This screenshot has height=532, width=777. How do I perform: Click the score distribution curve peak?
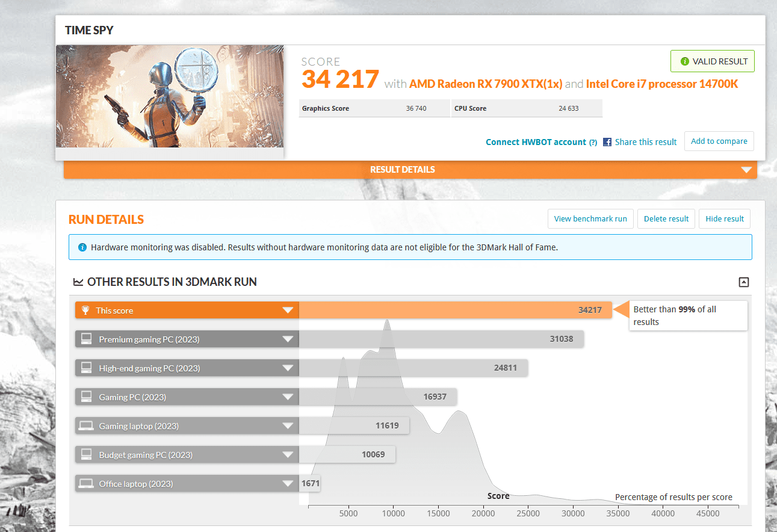pos(386,322)
